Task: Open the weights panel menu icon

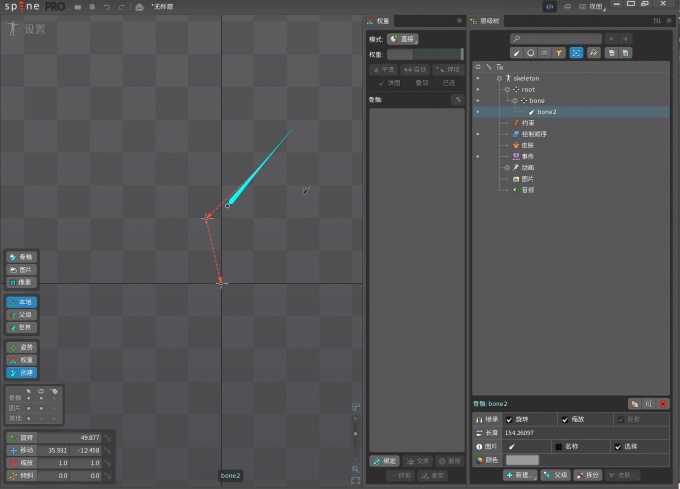Action: 459,20
